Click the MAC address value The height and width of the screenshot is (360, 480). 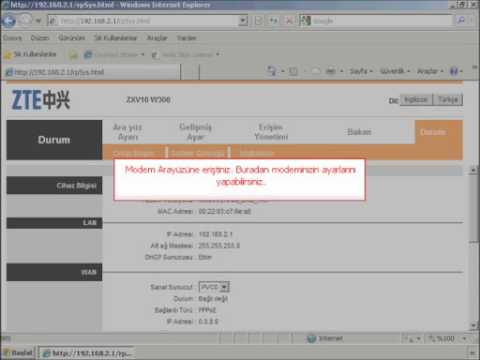pos(224,211)
